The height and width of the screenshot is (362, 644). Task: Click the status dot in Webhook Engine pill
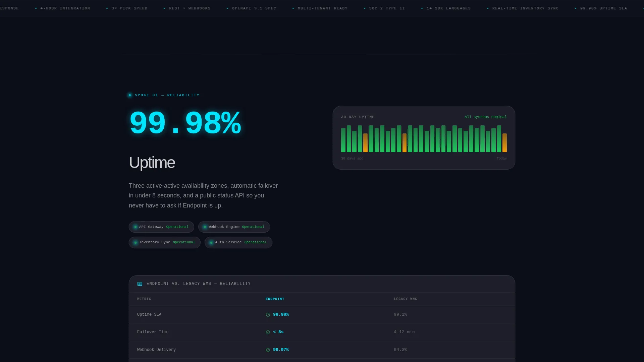205,227
